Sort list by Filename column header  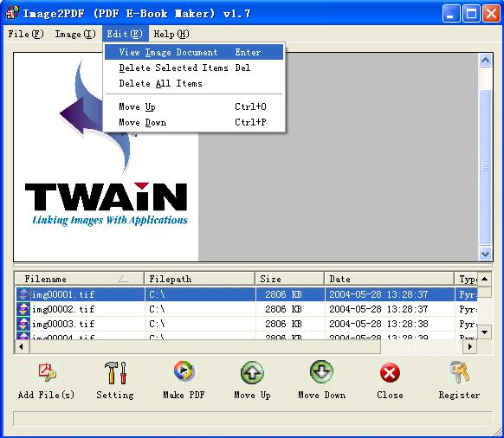coord(80,279)
